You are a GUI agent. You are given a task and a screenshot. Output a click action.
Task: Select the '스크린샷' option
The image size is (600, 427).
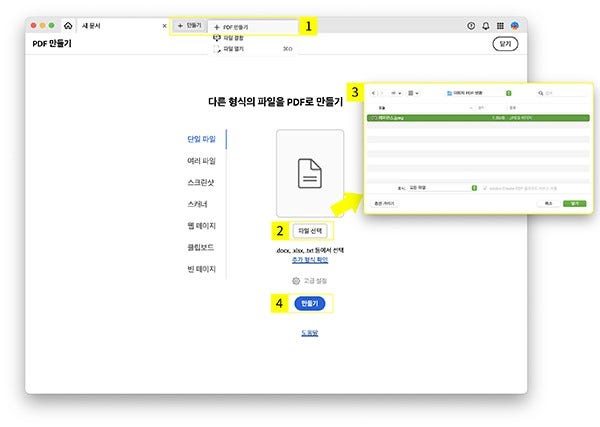pyautogui.click(x=201, y=183)
